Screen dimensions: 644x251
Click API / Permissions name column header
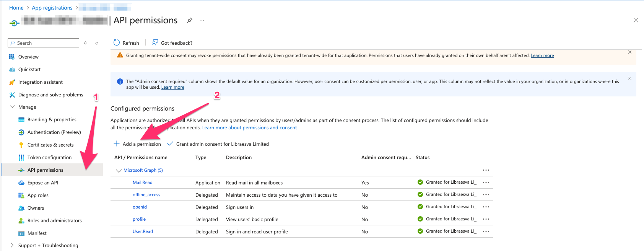(x=141, y=157)
